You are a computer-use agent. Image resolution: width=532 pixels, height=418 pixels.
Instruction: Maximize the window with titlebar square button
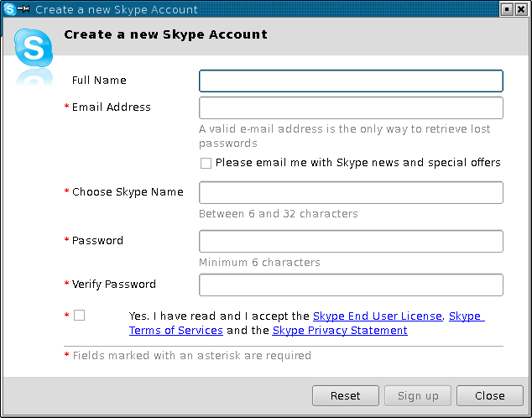507,9
